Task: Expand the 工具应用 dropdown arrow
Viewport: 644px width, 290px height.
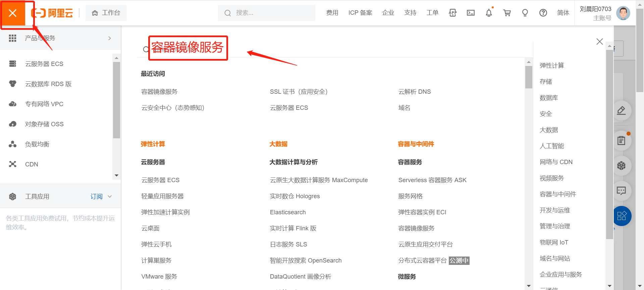Action: 110,197
